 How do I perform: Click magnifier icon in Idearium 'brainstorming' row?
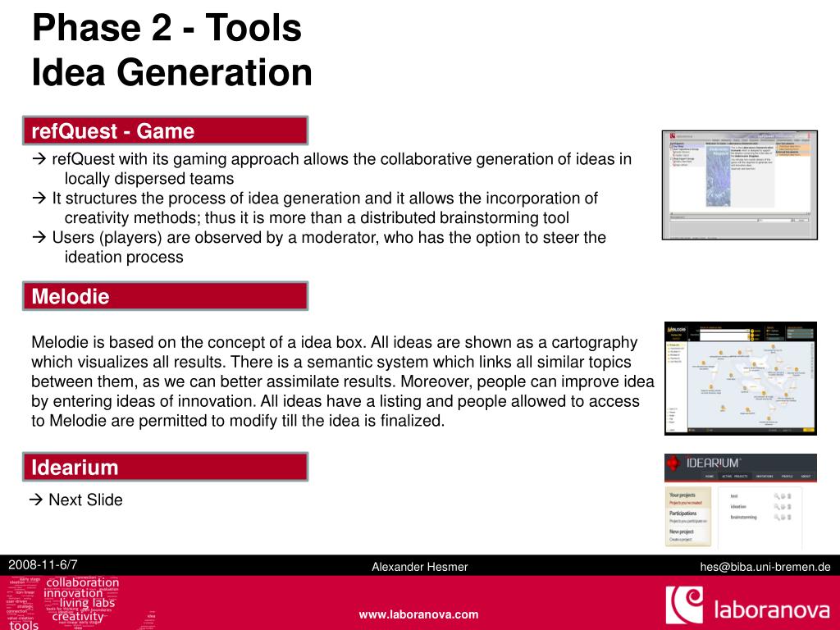tap(776, 517)
